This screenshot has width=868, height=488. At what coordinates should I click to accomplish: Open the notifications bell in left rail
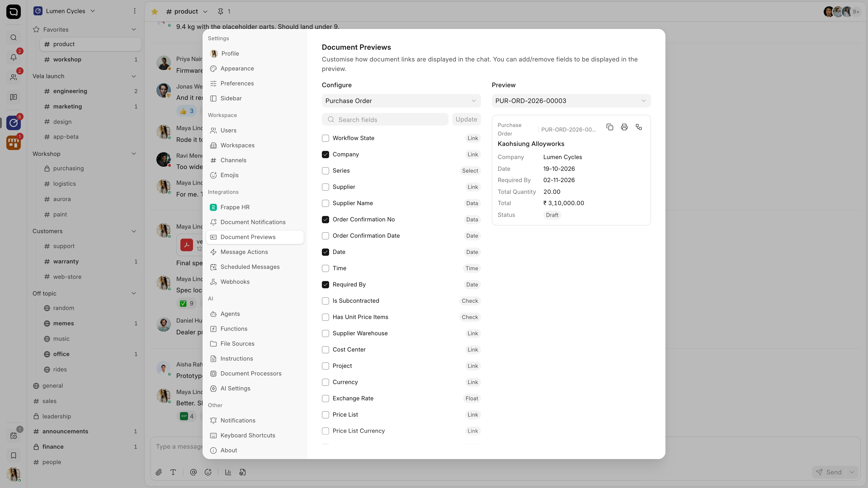pos(14,57)
